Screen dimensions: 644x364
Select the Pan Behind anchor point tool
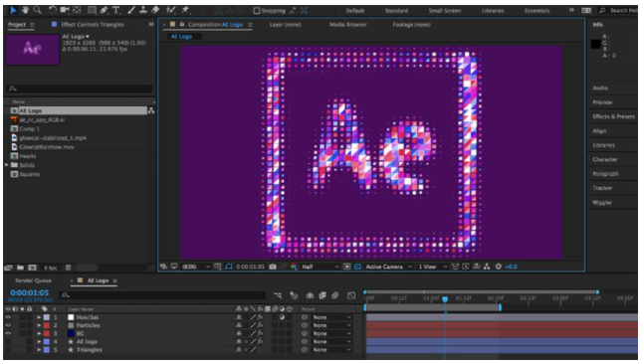point(77,10)
